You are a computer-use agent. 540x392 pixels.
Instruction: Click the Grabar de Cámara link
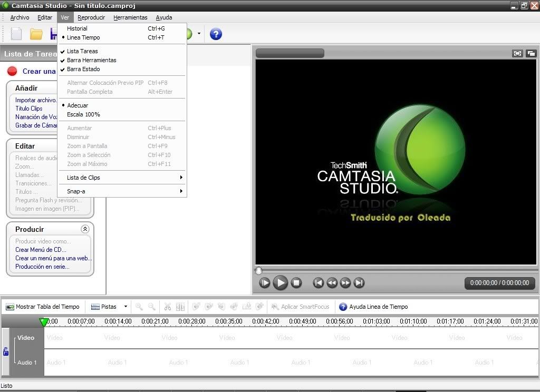(36, 125)
